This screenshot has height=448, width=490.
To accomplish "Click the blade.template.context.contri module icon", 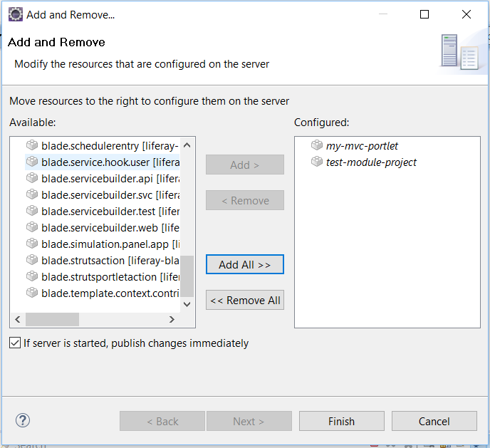I will coord(32,293).
